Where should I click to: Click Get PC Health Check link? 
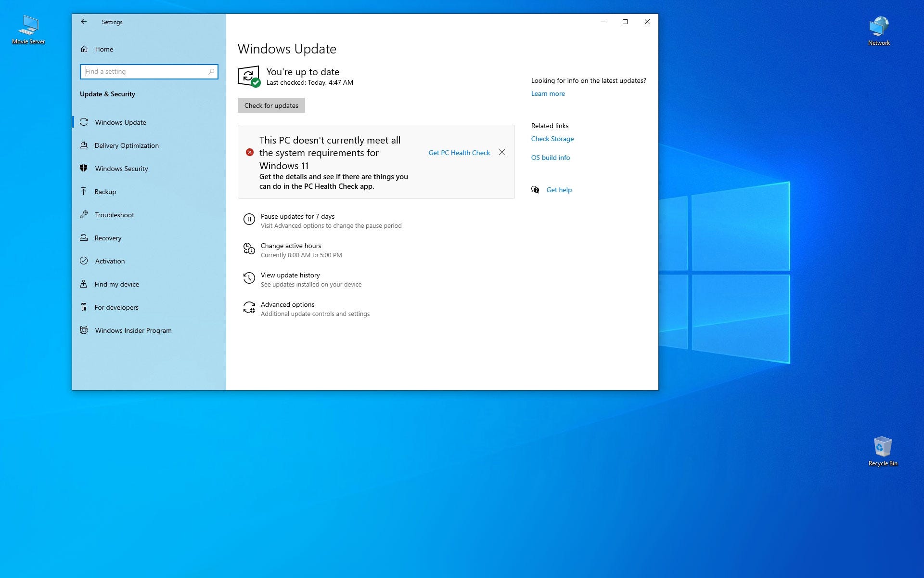coord(459,153)
